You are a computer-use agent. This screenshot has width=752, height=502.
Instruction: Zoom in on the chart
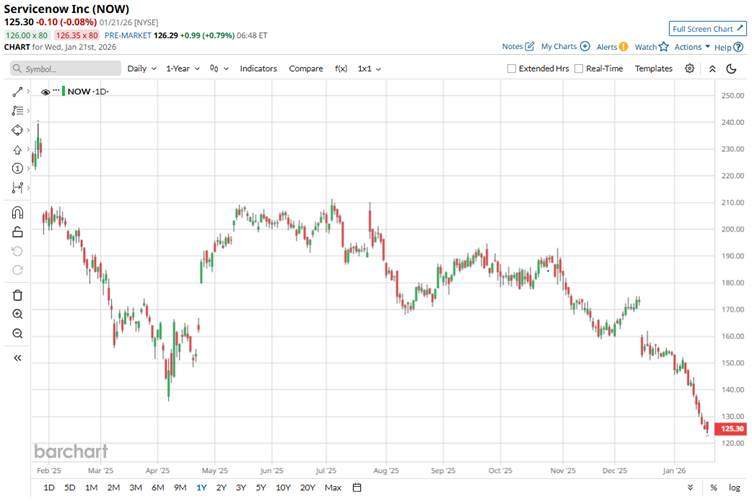pos(17,314)
